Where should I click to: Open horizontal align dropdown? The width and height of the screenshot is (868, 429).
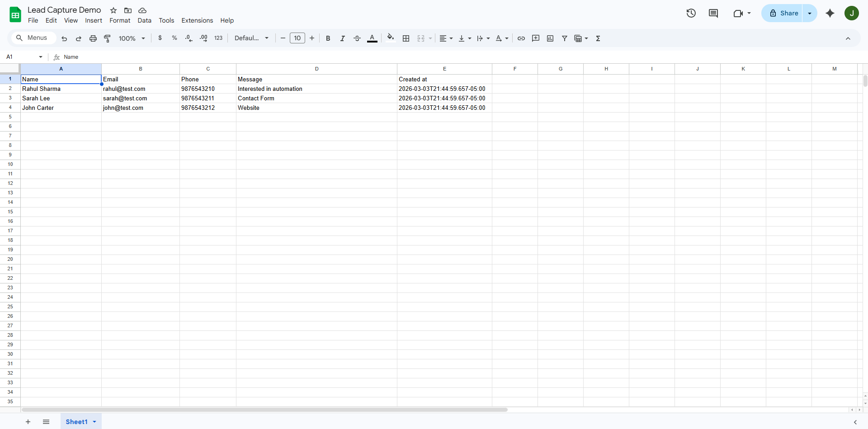point(446,38)
